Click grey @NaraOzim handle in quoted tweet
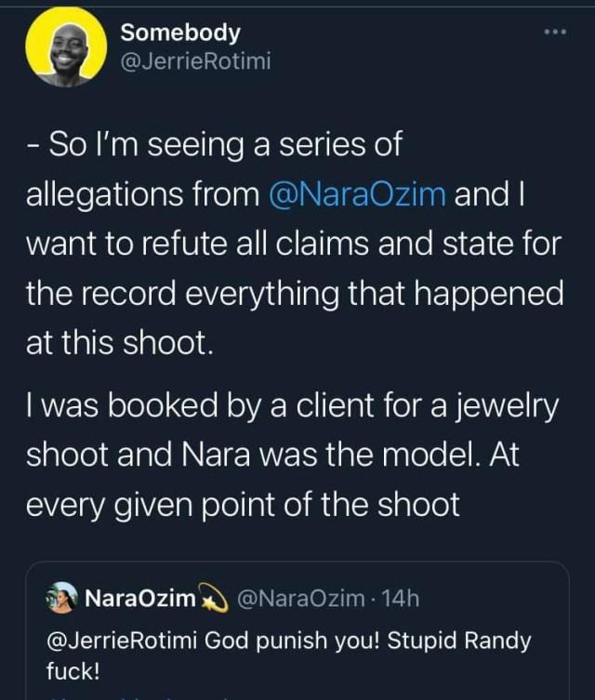This screenshot has height=700, width=595. point(301,599)
